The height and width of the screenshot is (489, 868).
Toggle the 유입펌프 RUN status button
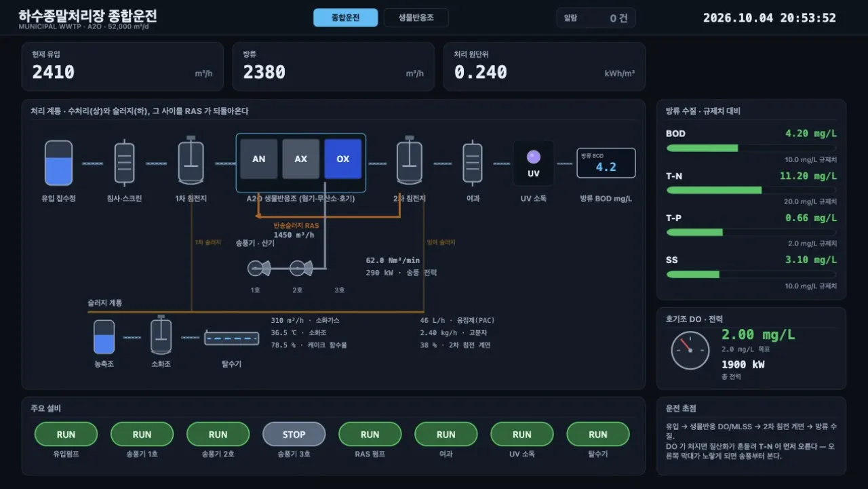(x=66, y=434)
